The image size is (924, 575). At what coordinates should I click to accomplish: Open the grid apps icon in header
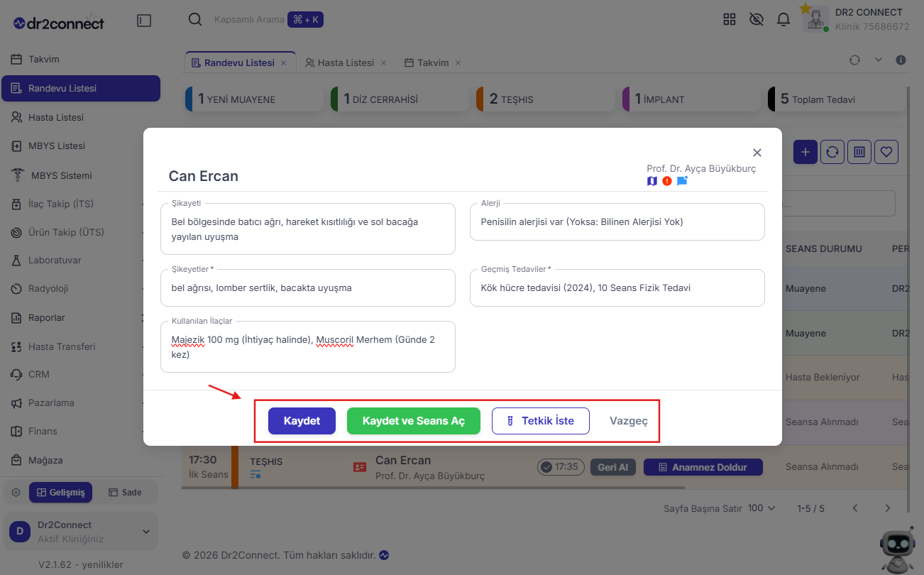(x=730, y=19)
